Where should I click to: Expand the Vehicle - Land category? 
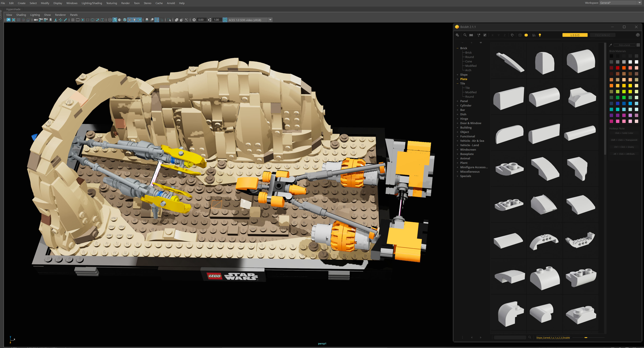(458, 145)
